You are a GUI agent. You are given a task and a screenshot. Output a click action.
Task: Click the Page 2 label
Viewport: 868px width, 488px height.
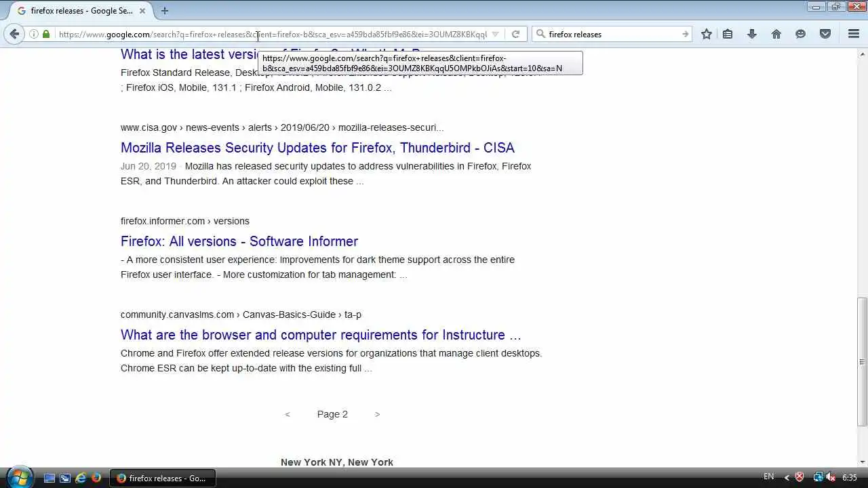(x=332, y=414)
